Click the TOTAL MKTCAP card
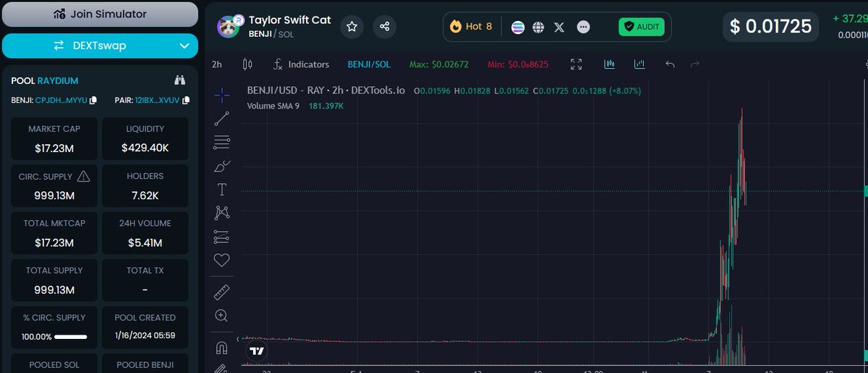This screenshot has height=373, width=868. pyautogui.click(x=54, y=232)
